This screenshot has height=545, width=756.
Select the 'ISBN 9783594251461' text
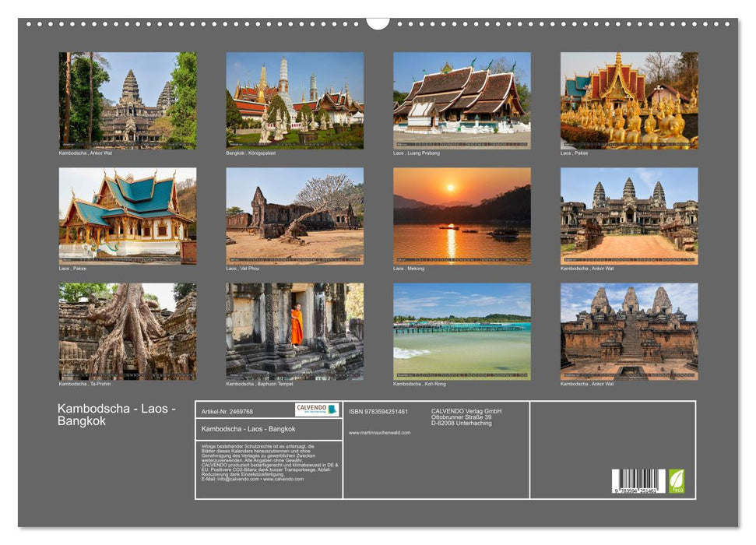pyautogui.click(x=378, y=411)
